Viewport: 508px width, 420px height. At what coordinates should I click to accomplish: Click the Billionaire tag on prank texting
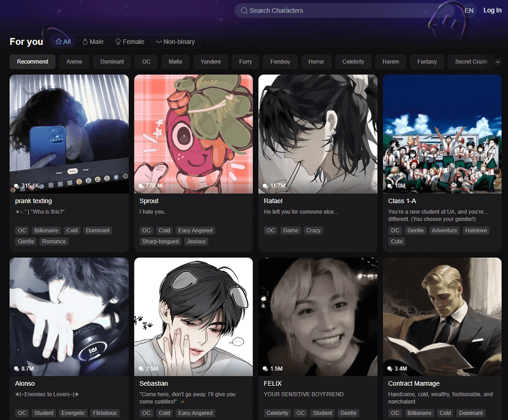click(x=46, y=230)
